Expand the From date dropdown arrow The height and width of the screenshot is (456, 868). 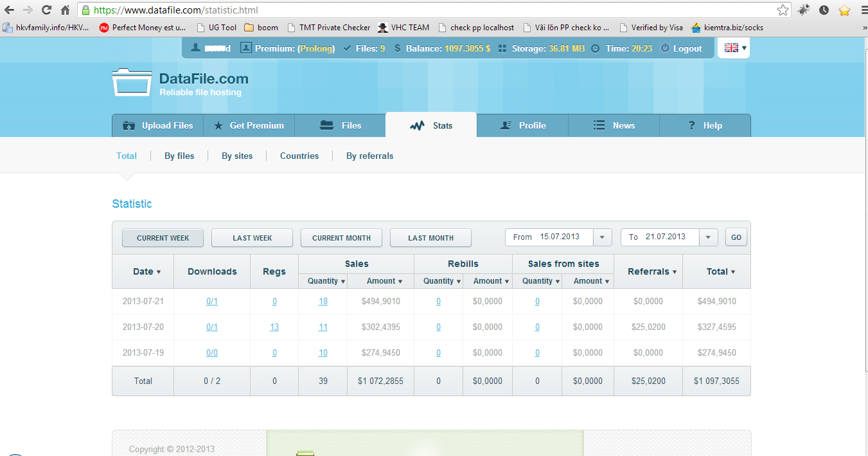[x=602, y=237]
